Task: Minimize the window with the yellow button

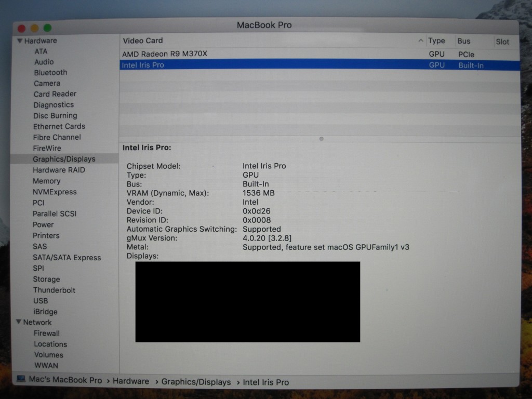Action: click(35, 28)
